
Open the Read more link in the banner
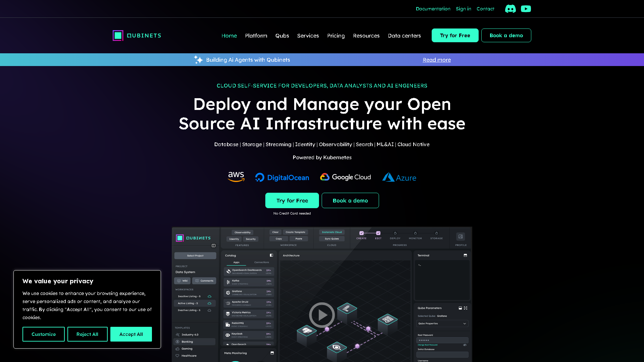tap(436, 60)
